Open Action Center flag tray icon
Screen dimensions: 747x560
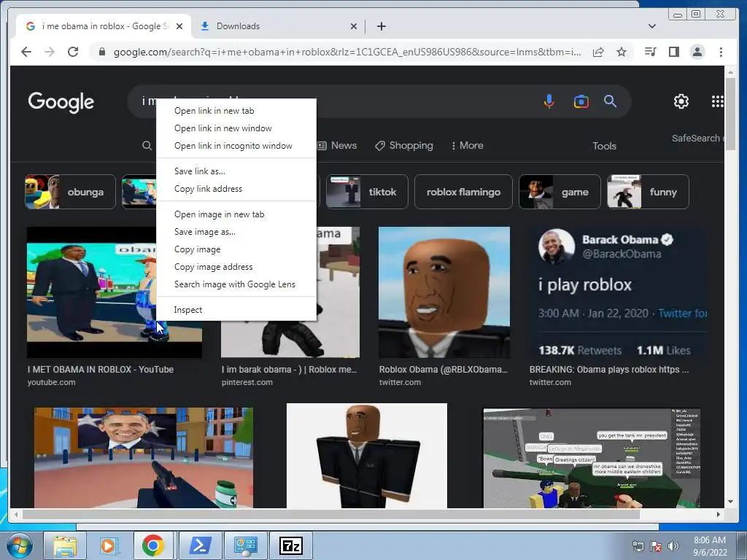click(x=656, y=546)
